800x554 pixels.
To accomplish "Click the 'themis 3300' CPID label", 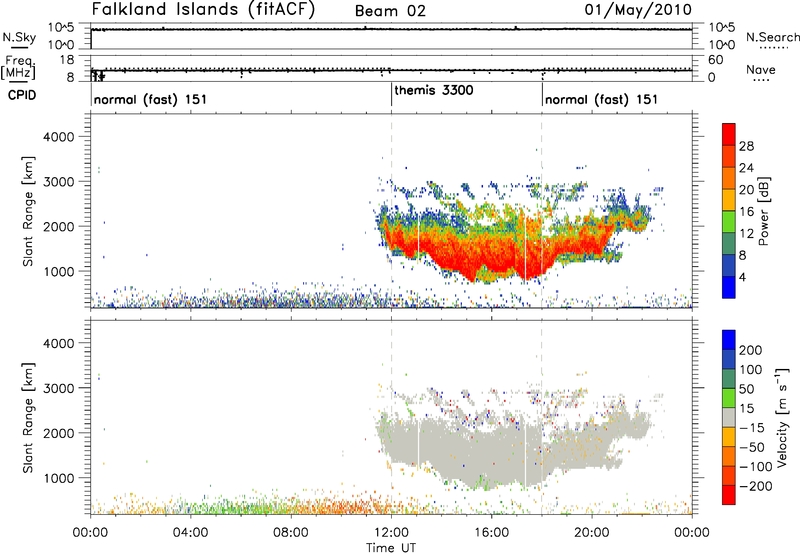I will 434,90.
